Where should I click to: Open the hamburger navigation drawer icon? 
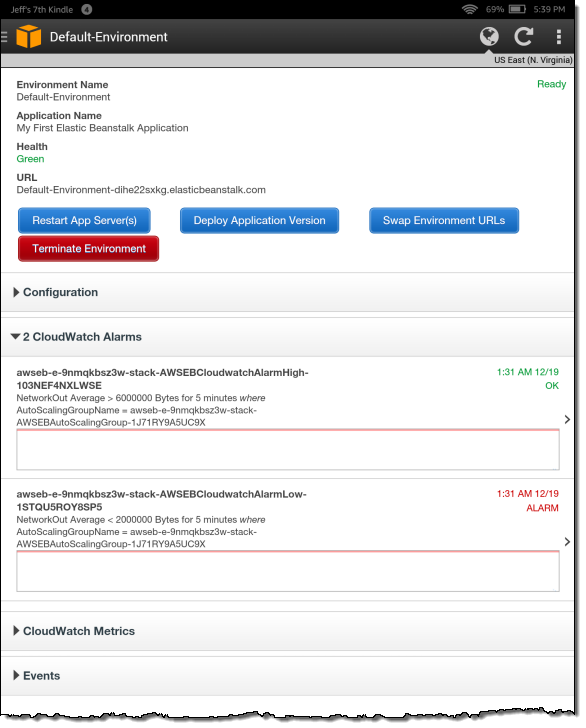click(x=4, y=37)
